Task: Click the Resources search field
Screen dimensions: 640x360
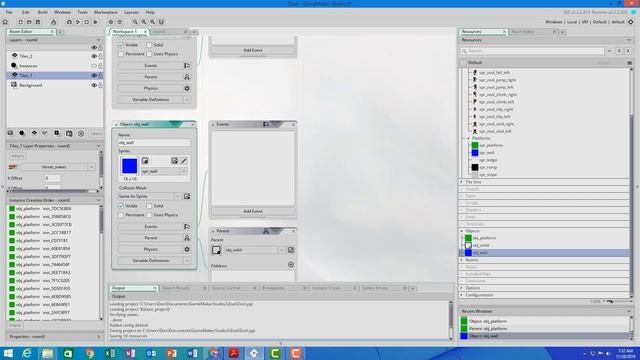Action: [x=532, y=51]
